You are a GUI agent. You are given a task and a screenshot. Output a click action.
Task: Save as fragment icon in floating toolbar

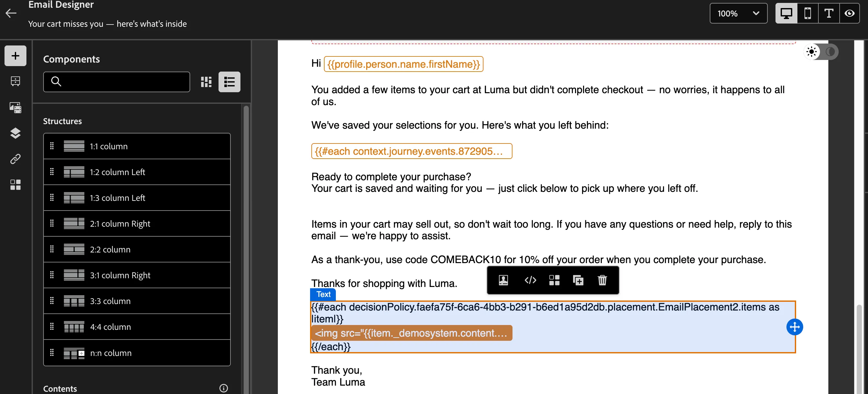pos(554,280)
